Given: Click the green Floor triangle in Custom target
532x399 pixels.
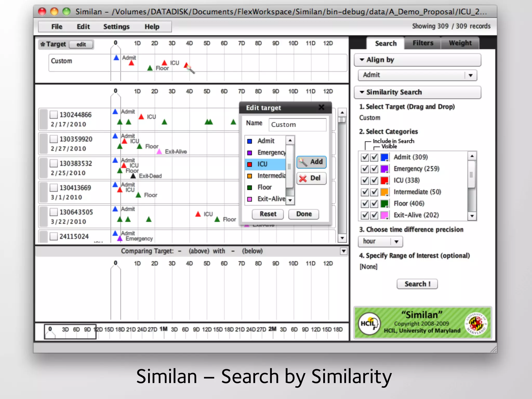Looking at the screenshot, I should [150, 68].
